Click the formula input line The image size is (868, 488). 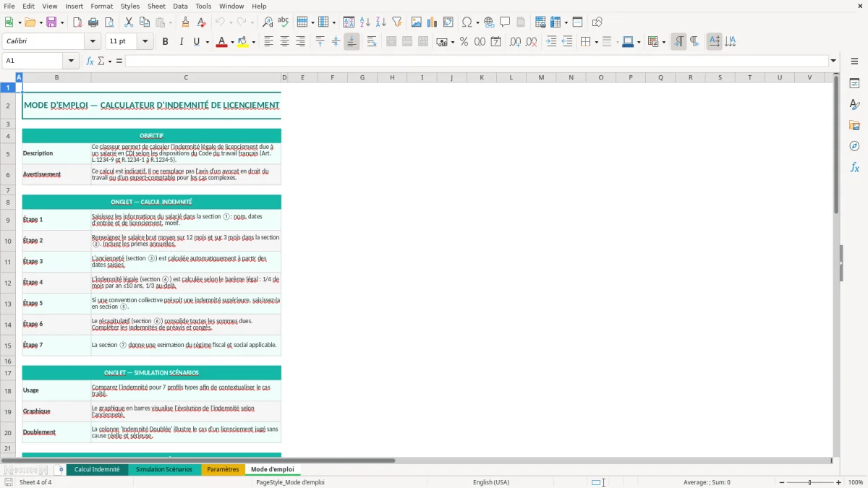(476, 61)
